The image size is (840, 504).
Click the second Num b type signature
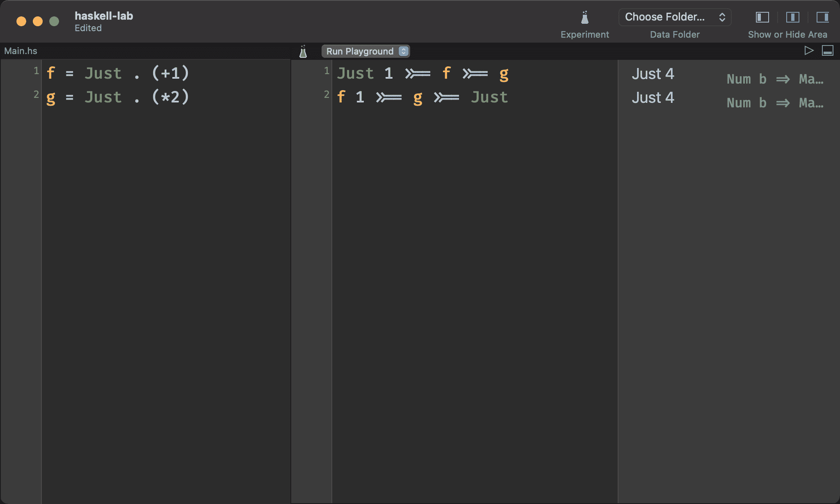[775, 102]
